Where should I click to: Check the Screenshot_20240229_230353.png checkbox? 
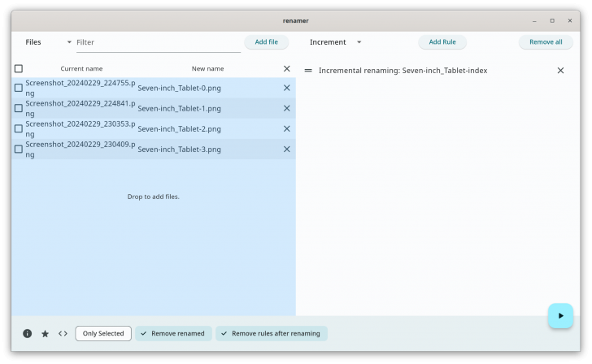19,128
